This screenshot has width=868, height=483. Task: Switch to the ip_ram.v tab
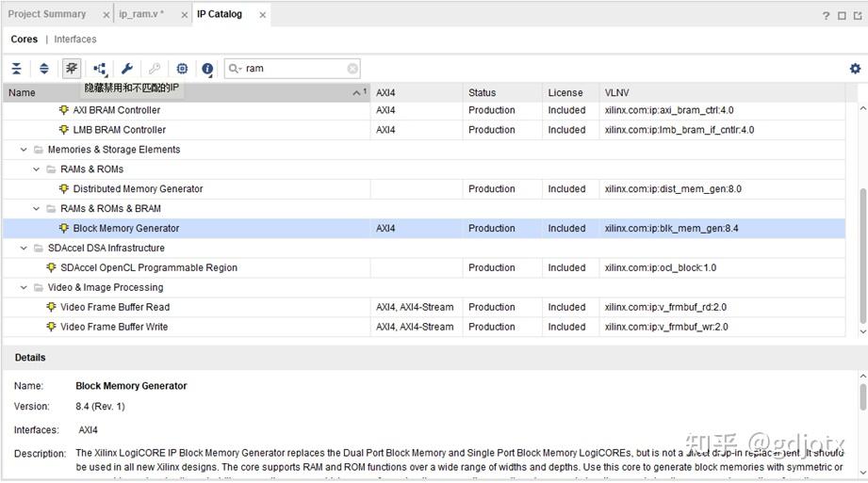point(141,14)
